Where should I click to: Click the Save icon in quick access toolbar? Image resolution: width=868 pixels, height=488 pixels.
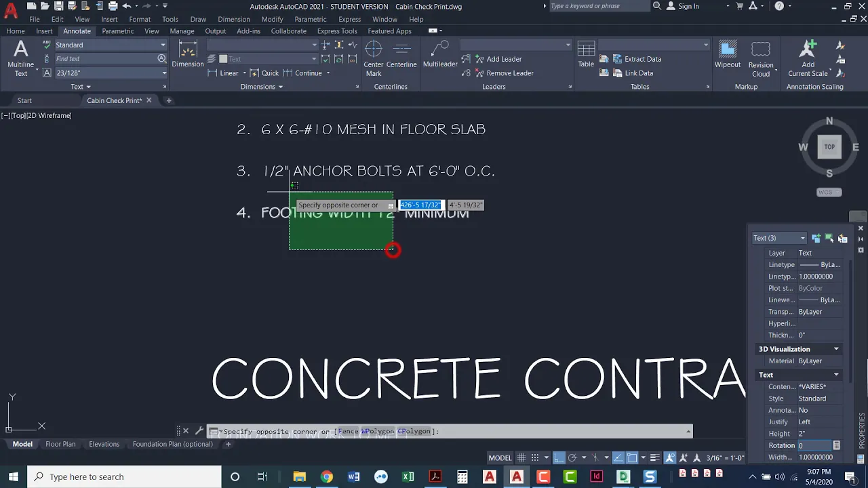tap(58, 6)
